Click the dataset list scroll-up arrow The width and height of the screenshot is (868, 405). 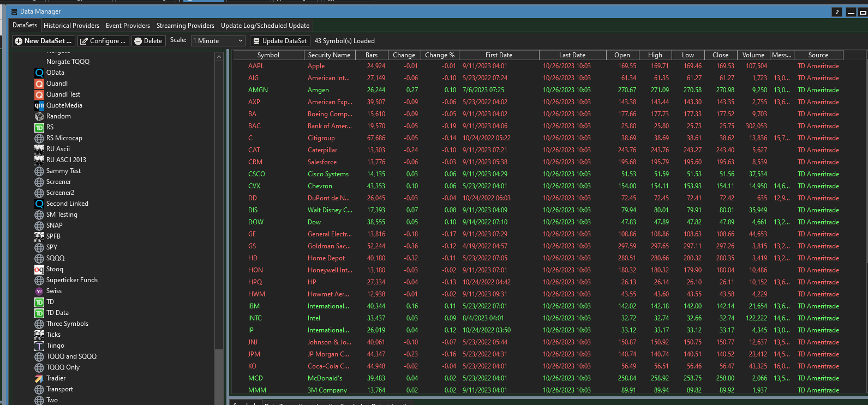(219, 57)
